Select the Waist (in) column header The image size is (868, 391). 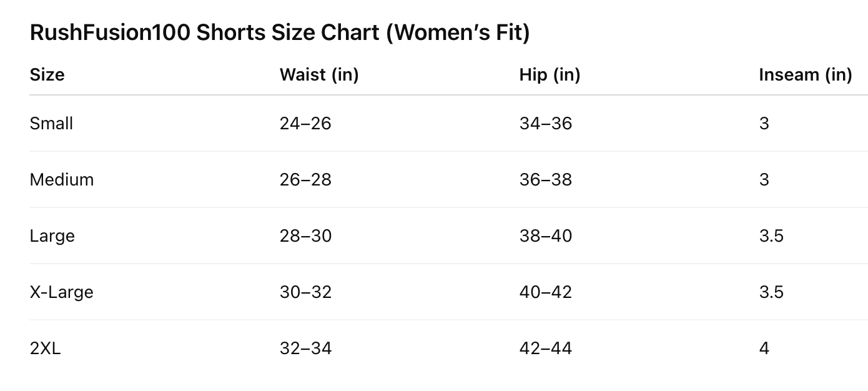(x=319, y=75)
